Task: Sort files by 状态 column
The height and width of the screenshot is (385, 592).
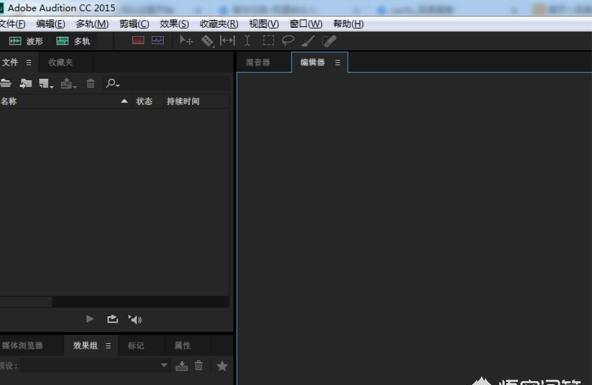Action: coord(144,101)
